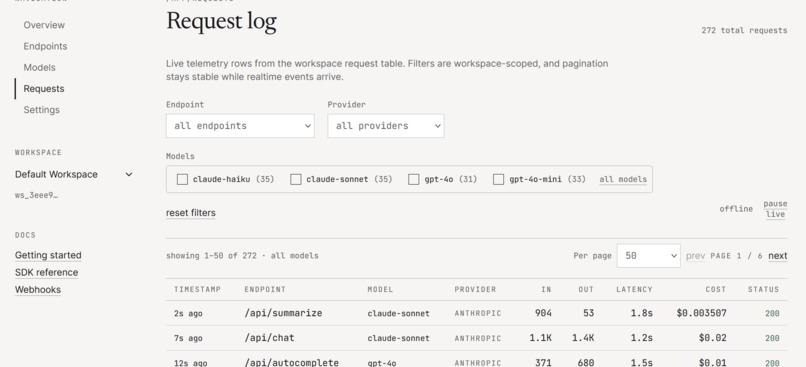Click the 7s ago timestamp cell
The height and width of the screenshot is (367, 806).
pos(188,338)
